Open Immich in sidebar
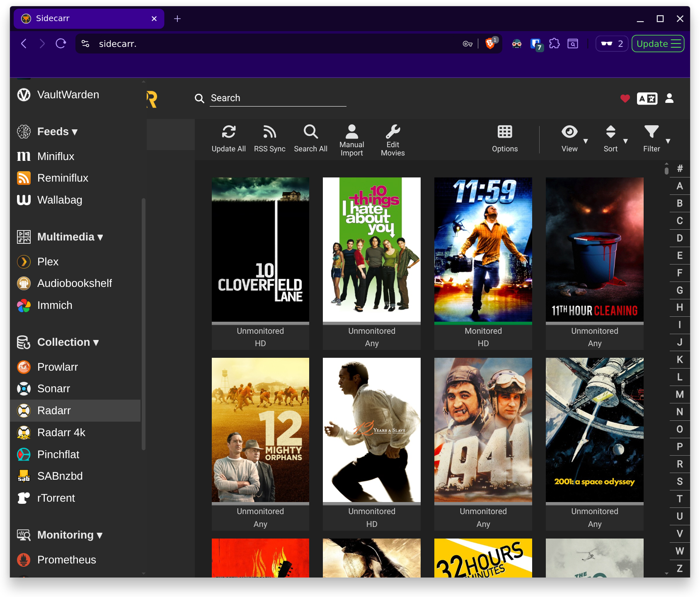The height and width of the screenshot is (597, 700). click(75, 306)
